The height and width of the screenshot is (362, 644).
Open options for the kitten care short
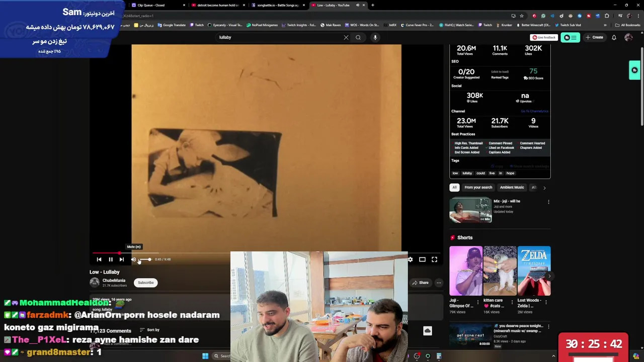click(512, 303)
